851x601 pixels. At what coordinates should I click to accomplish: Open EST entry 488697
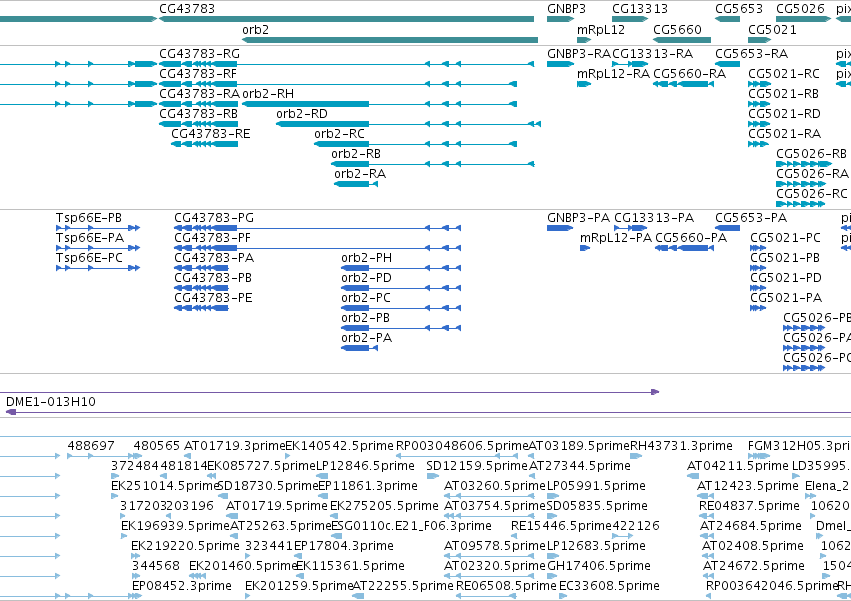click(91, 446)
